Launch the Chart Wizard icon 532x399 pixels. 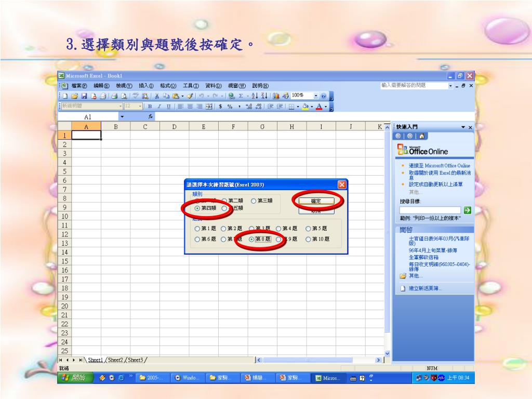tap(276, 96)
